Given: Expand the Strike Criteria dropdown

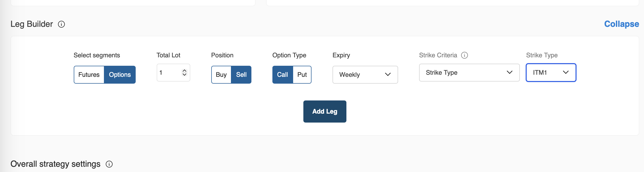Looking at the screenshot, I should coord(469,73).
